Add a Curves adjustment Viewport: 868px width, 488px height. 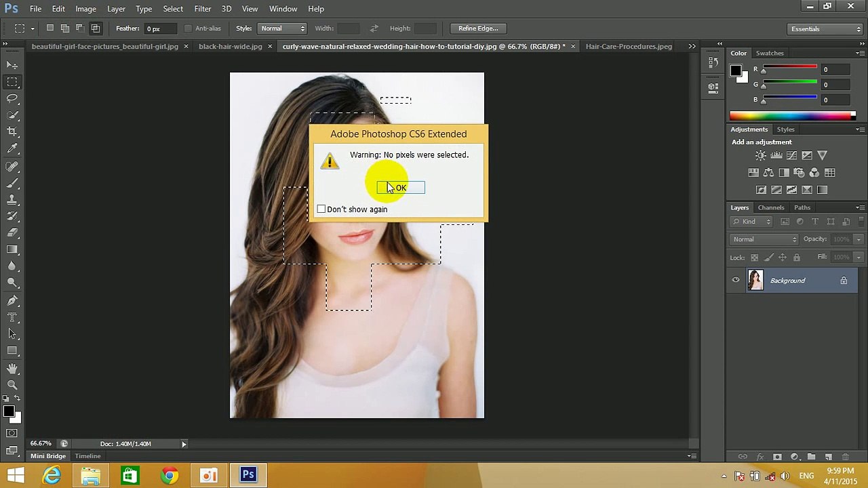point(791,156)
